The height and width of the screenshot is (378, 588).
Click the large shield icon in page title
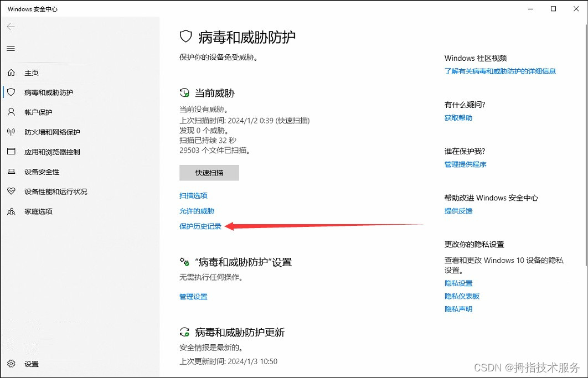pos(186,37)
